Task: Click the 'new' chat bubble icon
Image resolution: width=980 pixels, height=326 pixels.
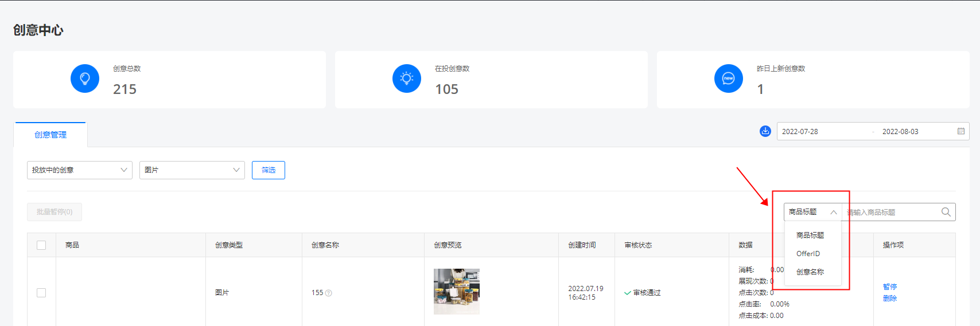Action: (x=728, y=78)
